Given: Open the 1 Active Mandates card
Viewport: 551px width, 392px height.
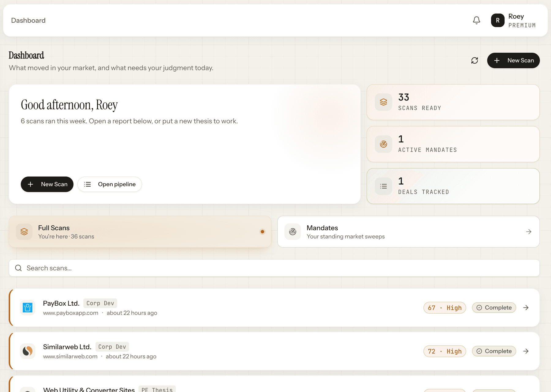Looking at the screenshot, I should tap(453, 144).
